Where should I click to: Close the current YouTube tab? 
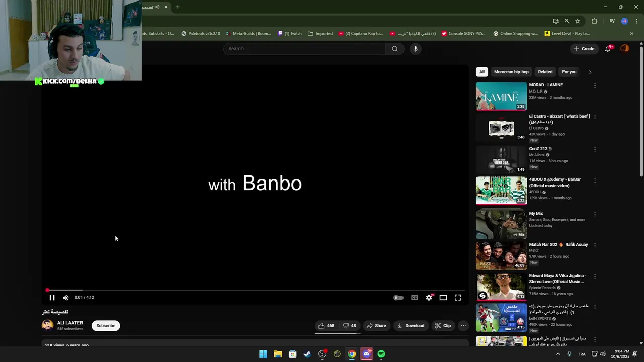click(x=166, y=7)
